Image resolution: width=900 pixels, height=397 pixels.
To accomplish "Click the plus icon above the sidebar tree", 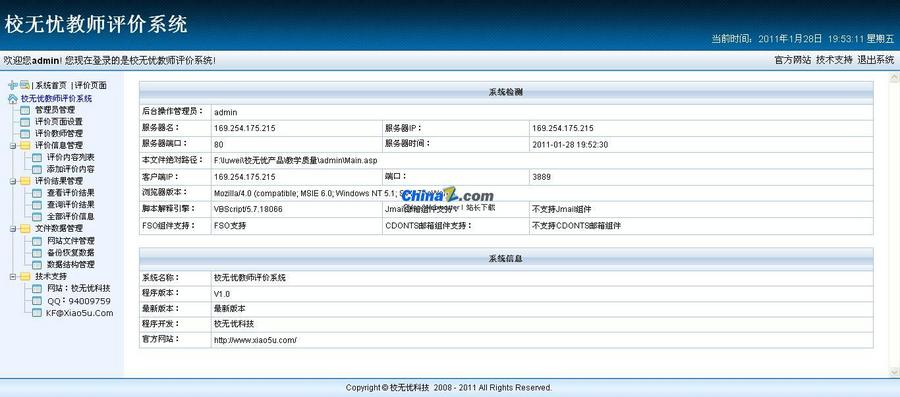I will point(13,85).
